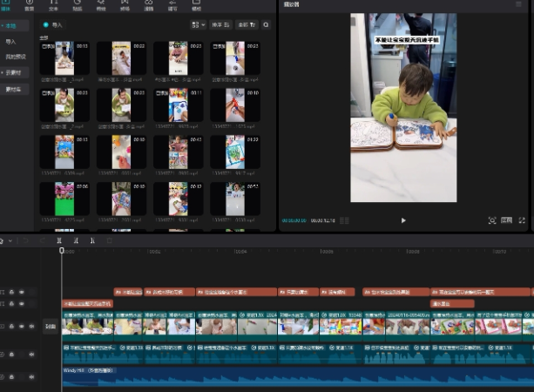Expand the 云素材 section in sidebar

[14, 73]
